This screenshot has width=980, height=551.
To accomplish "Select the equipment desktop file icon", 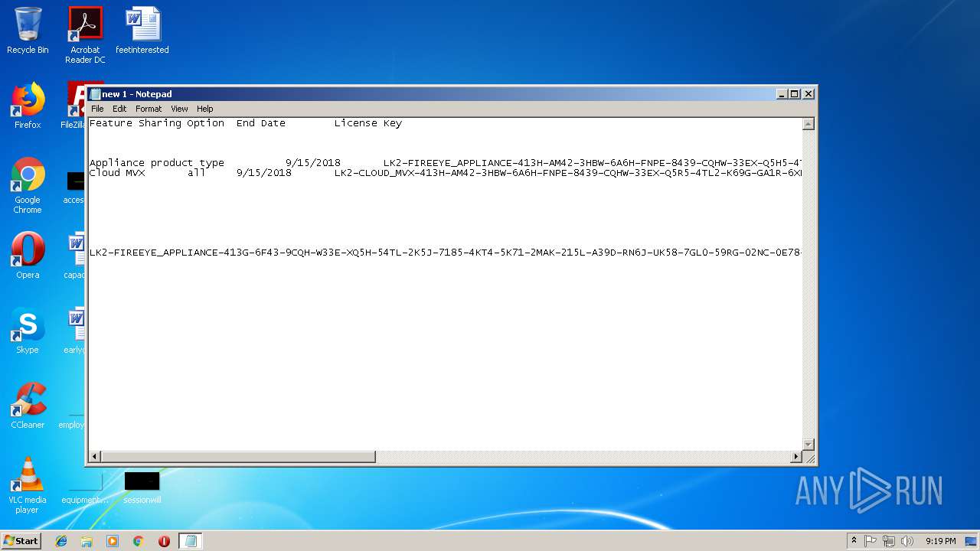I will point(85,487).
